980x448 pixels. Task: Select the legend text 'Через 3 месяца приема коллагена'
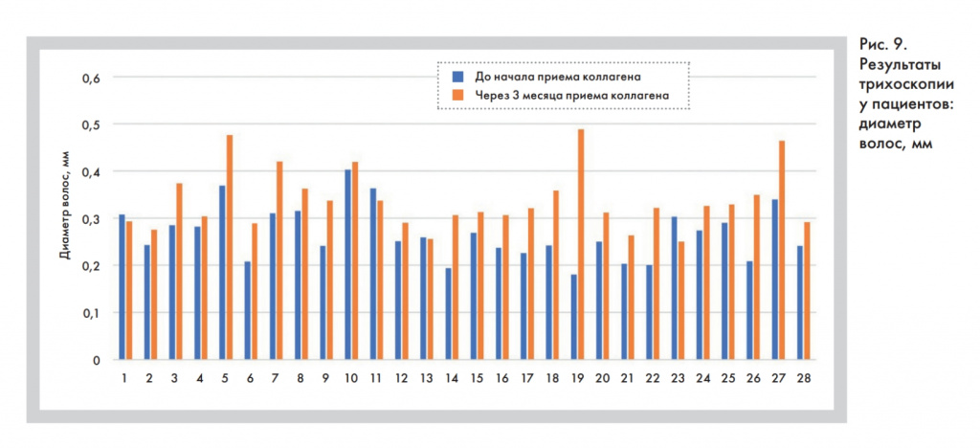572,96
